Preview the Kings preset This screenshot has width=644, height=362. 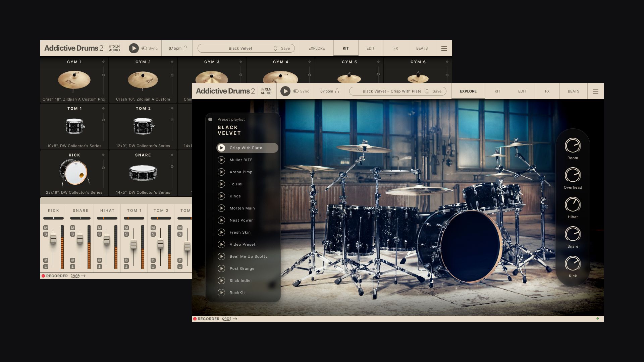click(221, 196)
